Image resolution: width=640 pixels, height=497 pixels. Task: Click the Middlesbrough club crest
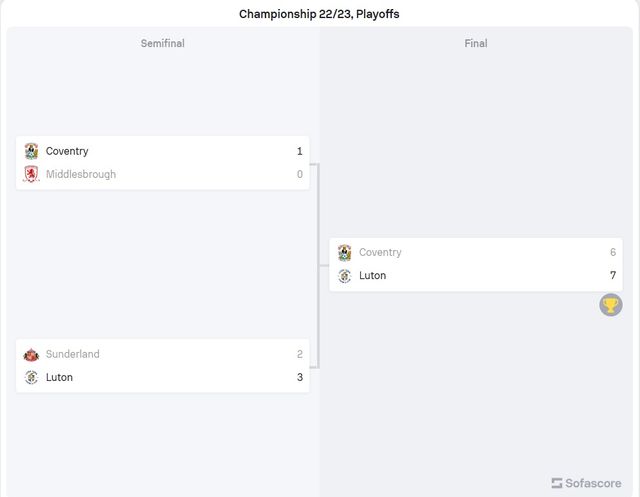[31, 174]
